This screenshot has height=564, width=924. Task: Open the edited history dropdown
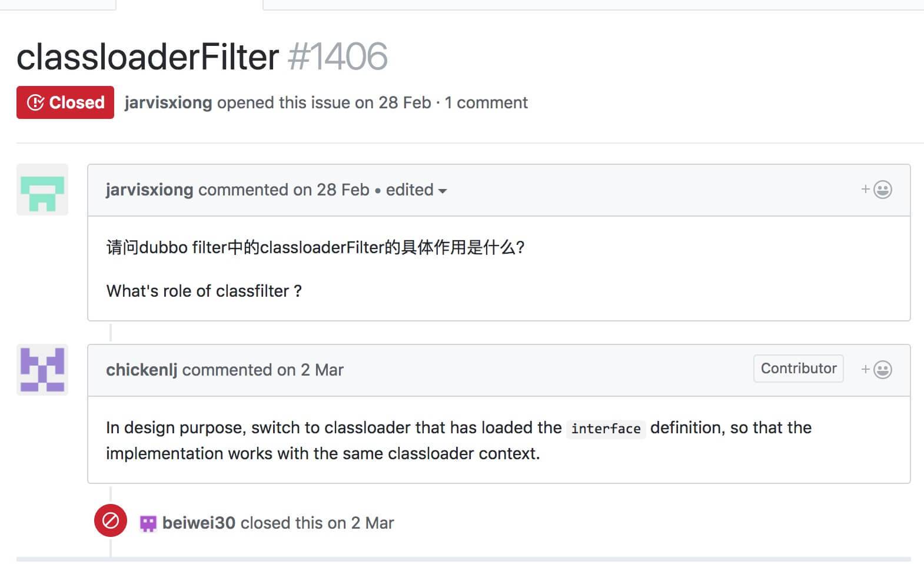click(416, 190)
